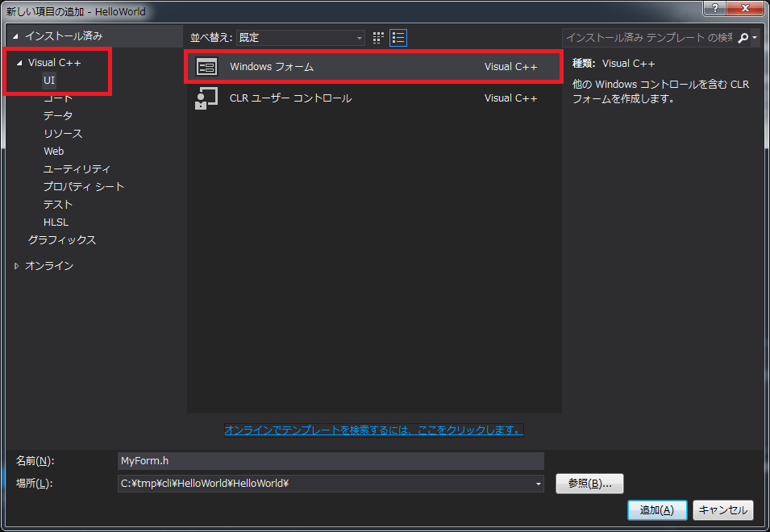The width and height of the screenshot is (770, 532).
Task: Select the Windows フォーム template name
Action: 272,67
